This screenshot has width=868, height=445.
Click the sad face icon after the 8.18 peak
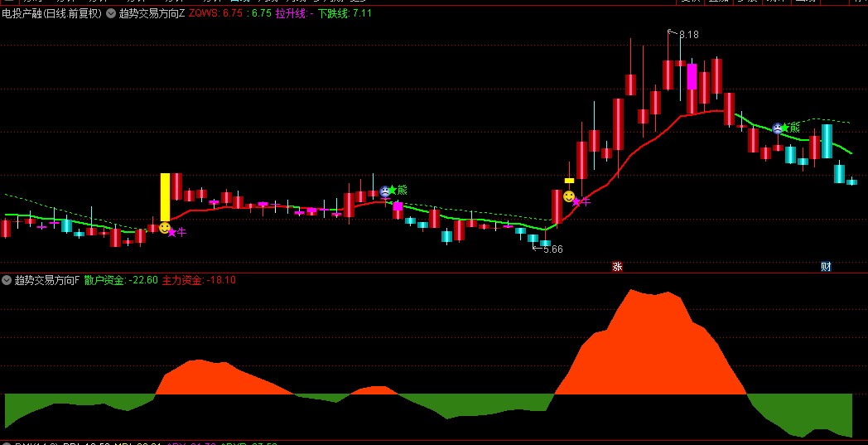click(778, 128)
